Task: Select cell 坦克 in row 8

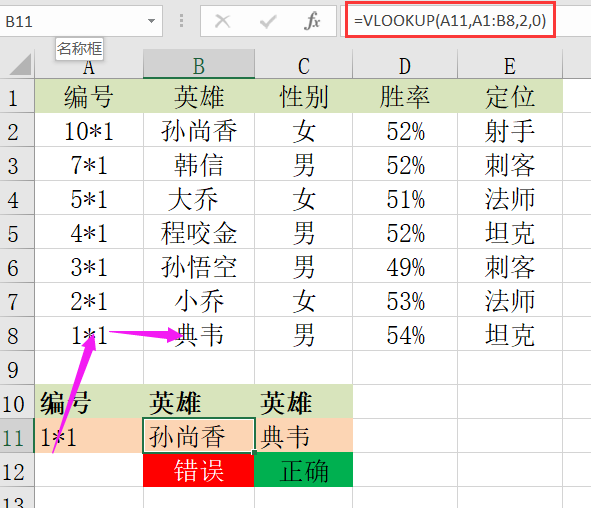Action: point(510,335)
